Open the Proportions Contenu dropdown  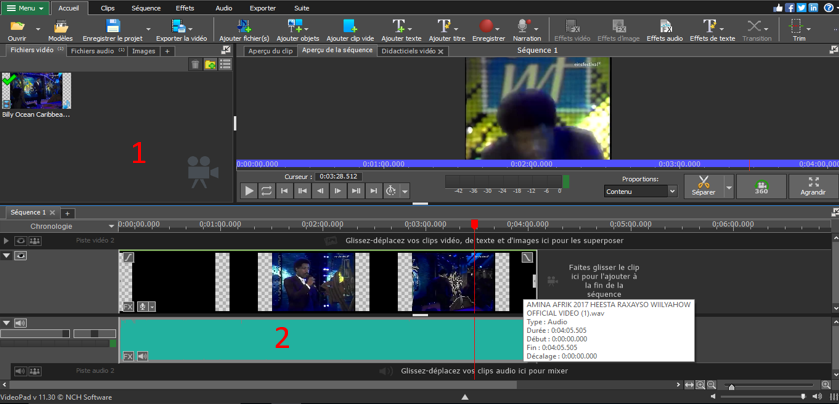click(x=640, y=191)
